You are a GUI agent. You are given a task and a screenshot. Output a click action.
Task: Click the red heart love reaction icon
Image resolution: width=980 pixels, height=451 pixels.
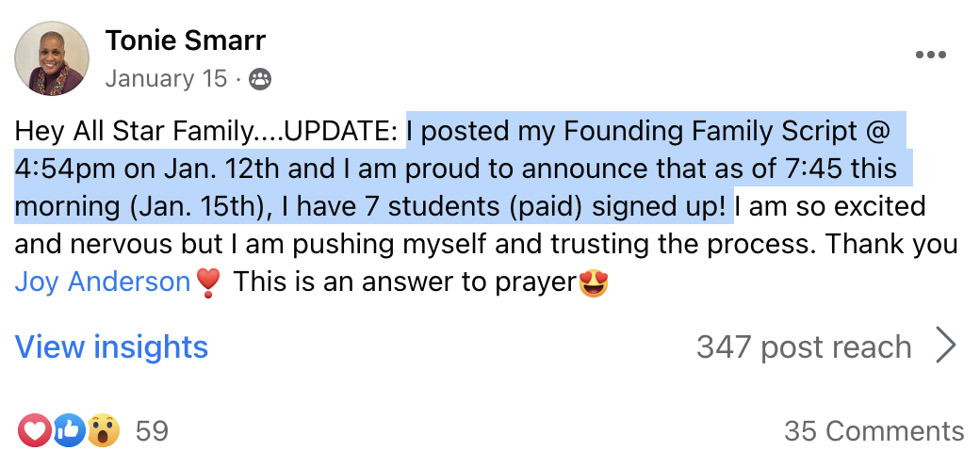[x=33, y=430]
